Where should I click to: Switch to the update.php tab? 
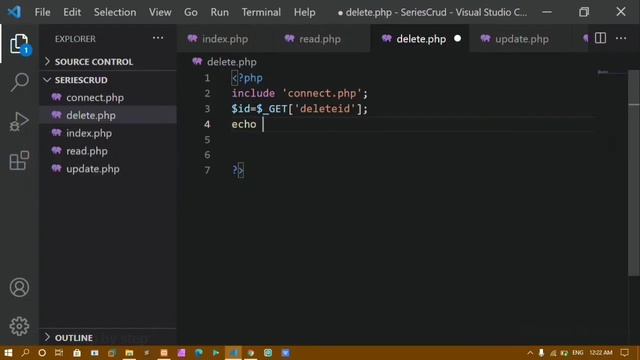pos(522,39)
